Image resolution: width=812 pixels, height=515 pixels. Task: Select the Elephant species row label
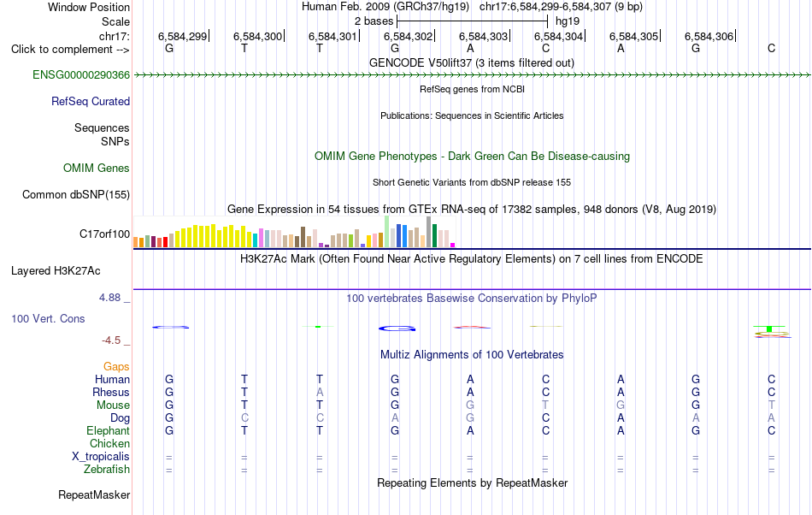tap(108, 431)
